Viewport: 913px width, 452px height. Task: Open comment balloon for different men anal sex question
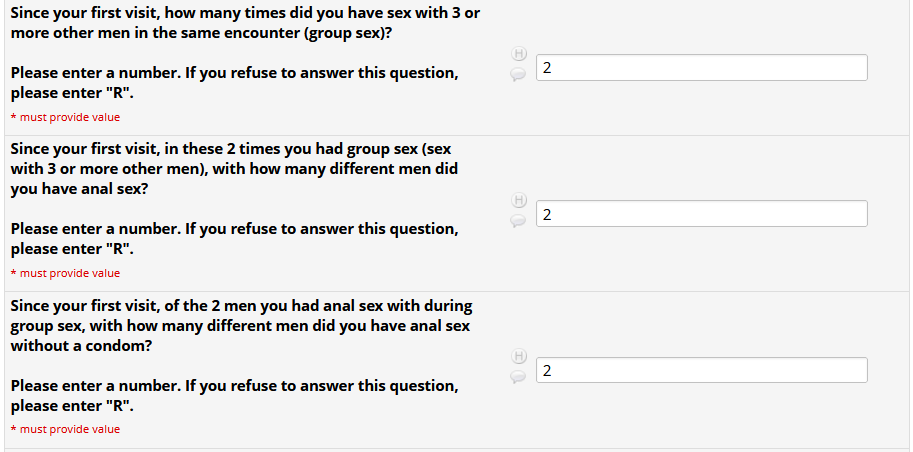point(518,220)
